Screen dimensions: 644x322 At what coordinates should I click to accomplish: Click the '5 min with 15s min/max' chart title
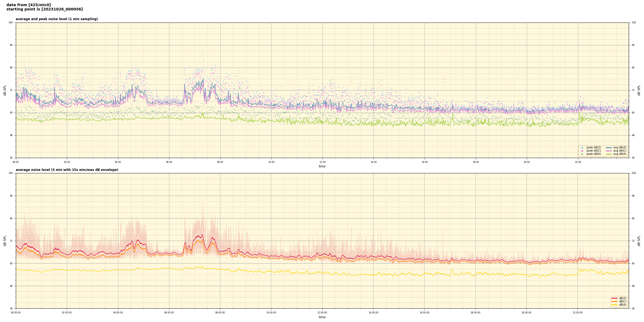67,170
